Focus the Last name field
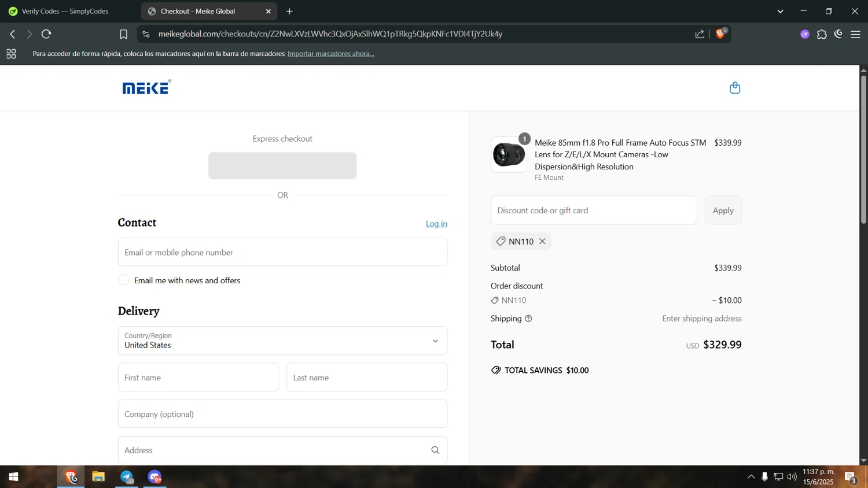This screenshot has width=868, height=488. (367, 378)
